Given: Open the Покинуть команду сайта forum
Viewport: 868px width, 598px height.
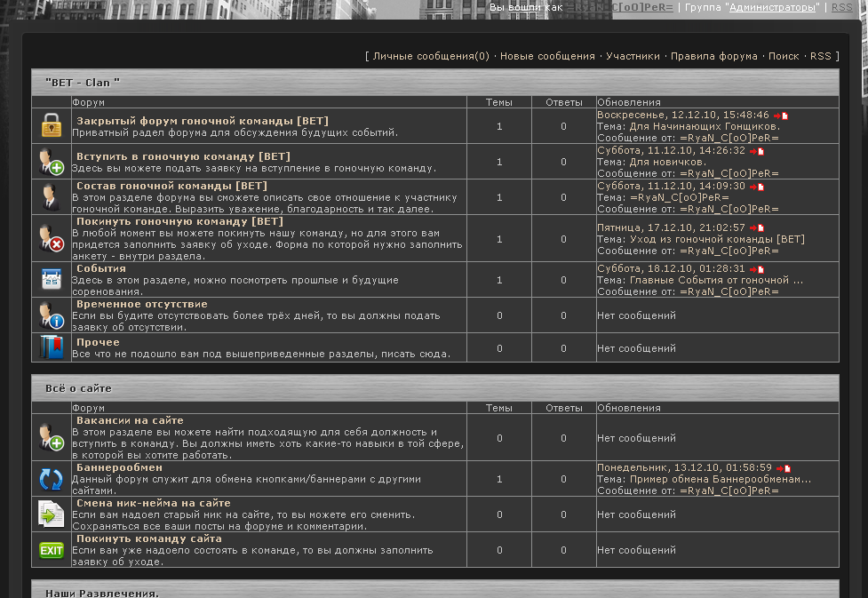Looking at the screenshot, I should [x=149, y=538].
